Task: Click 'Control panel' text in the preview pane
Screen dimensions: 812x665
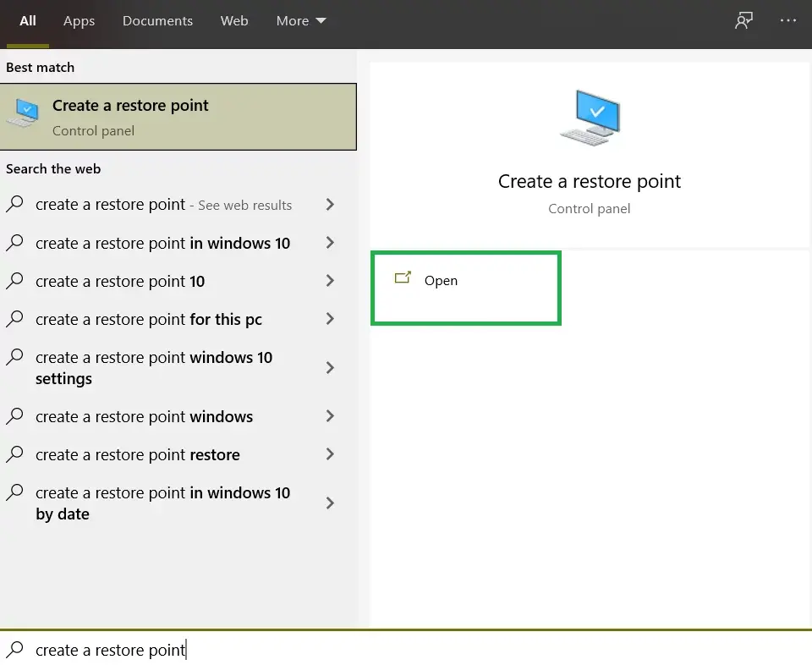Action: (x=590, y=209)
